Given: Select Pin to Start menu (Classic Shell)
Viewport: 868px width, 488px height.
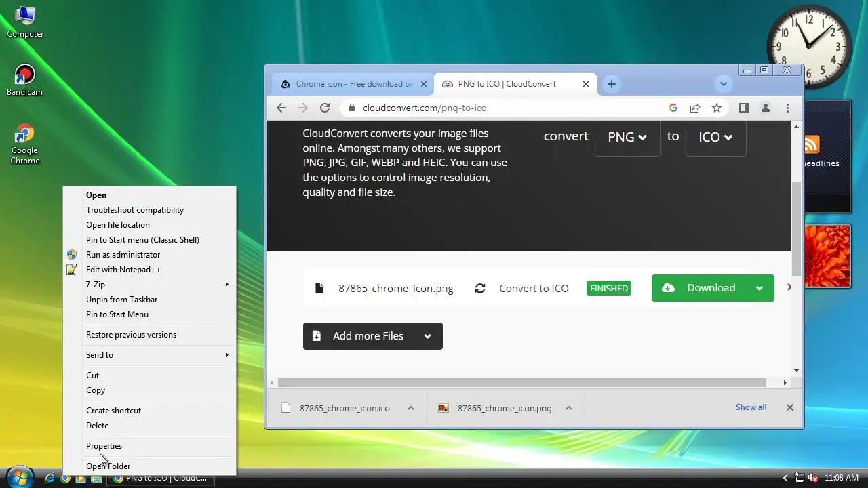Looking at the screenshot, I should coord(149,240).
